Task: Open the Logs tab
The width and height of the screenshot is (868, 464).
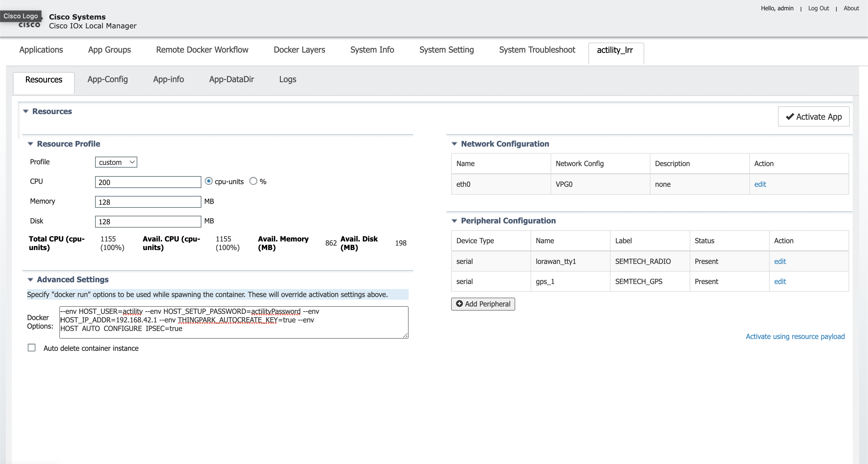Action: 288,79
